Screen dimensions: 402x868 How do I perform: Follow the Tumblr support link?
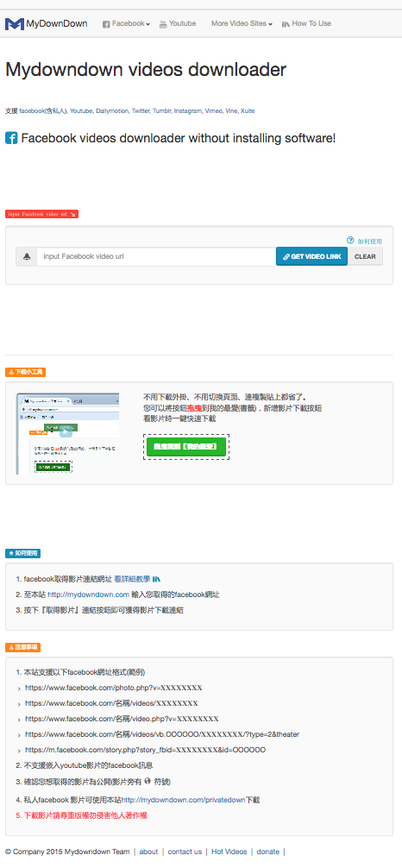[162, 110]
